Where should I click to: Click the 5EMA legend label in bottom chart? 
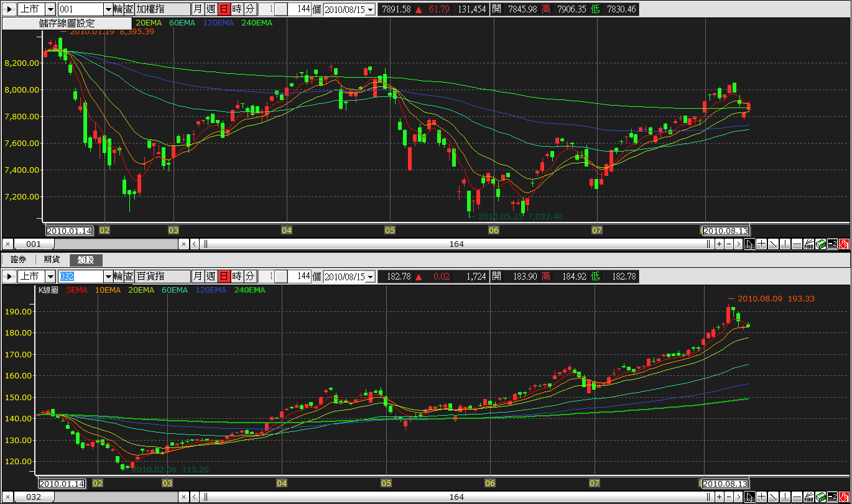pos(76,290)
